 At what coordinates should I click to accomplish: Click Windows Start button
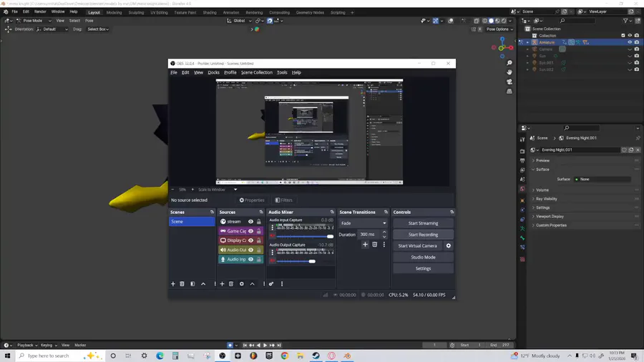pos(7,356)
